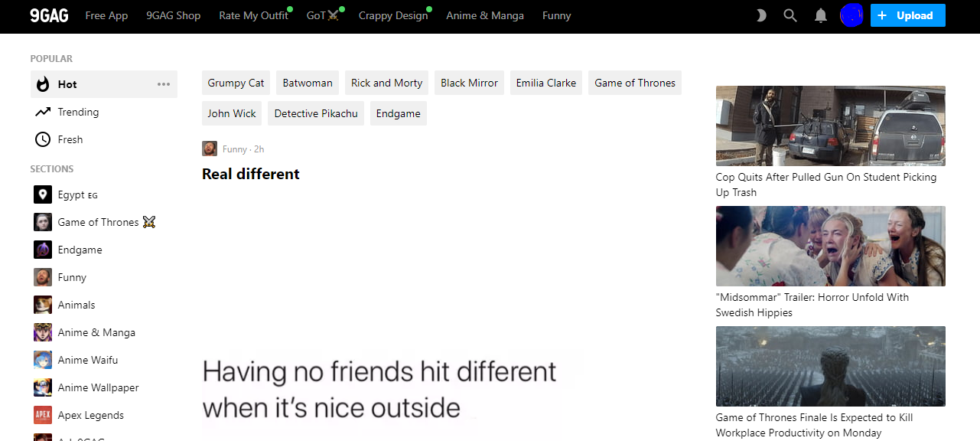Click the 9GAG logo
Image resolution: width=980 pixels, height=441 pixels.
pyautogui.click(x=49, y=15)
